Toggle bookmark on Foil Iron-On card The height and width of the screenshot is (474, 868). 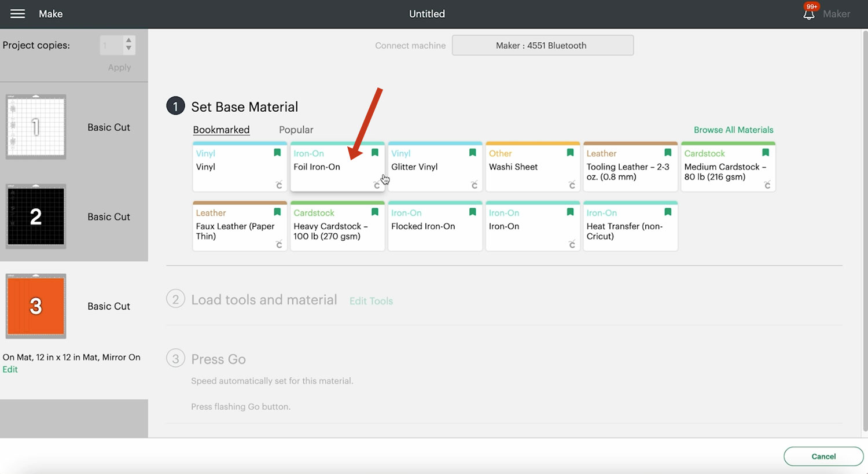coord(375,153)
